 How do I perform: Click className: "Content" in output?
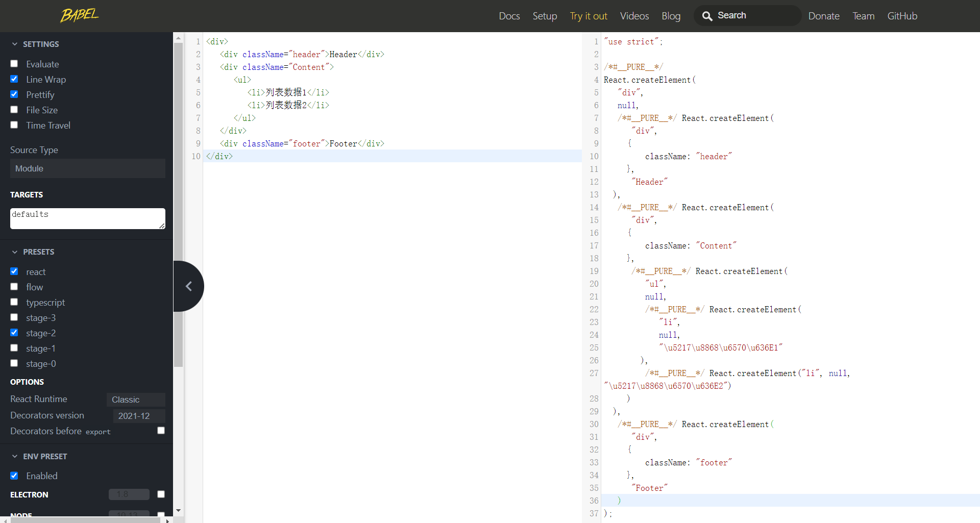691,245
